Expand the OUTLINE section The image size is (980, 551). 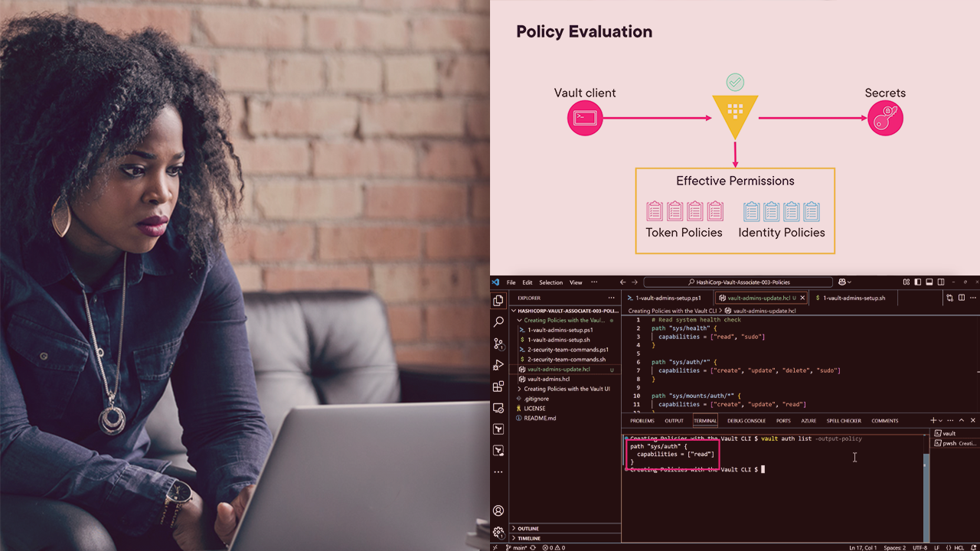pos(528,529)
